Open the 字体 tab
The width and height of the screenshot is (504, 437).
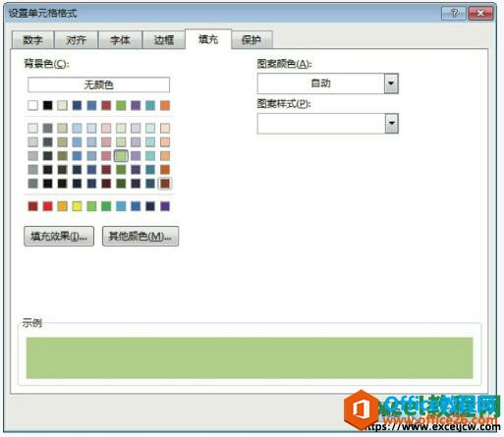120,40
